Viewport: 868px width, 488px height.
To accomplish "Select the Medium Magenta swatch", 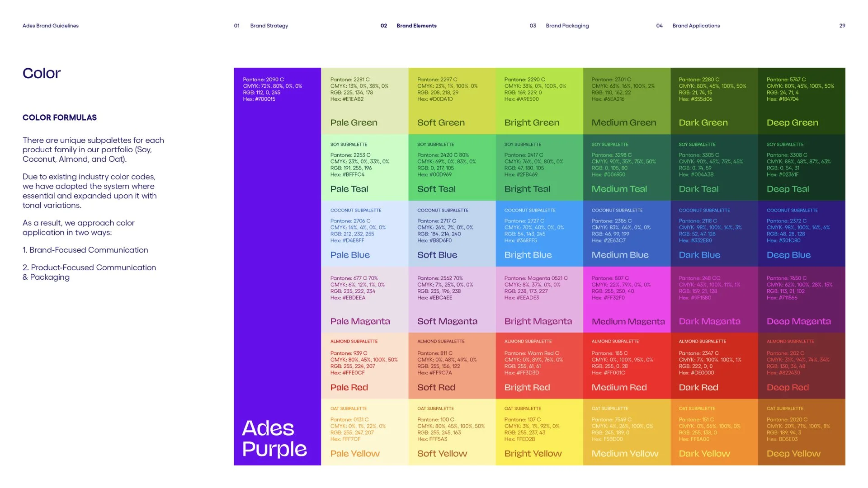I will tap(627, 300).
